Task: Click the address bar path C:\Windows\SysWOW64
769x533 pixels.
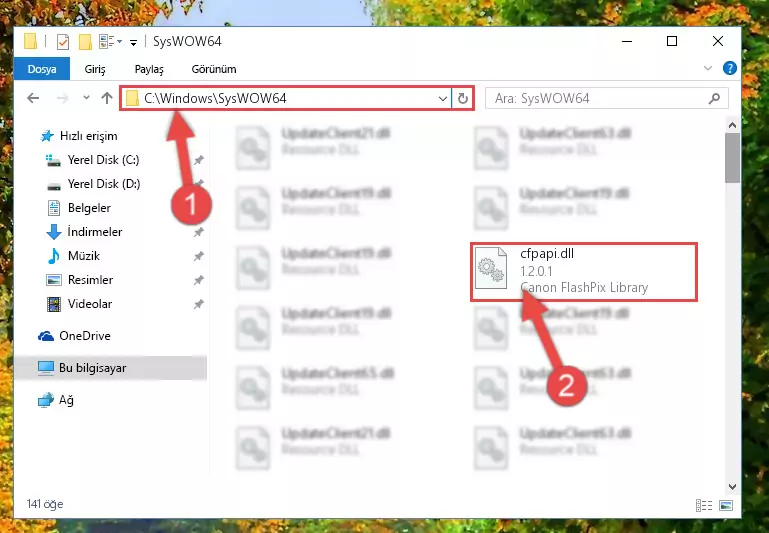Action: [x=215, y=99]
